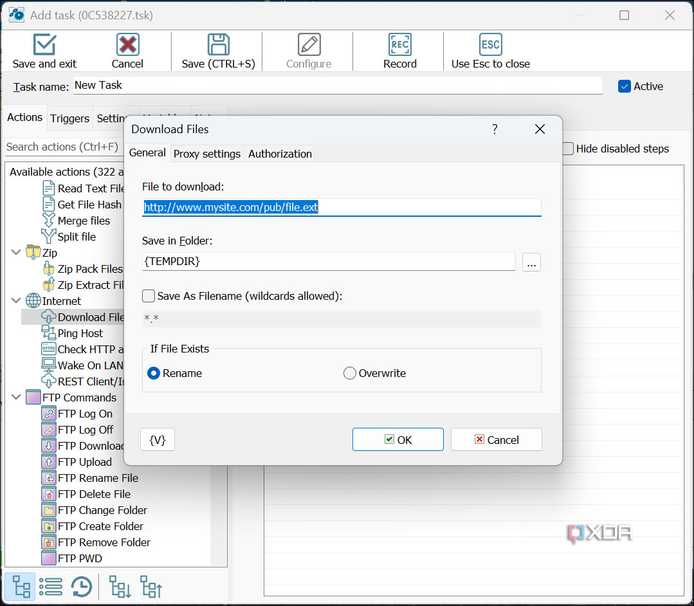Select the REST Client action
The width and height of the screenshot is (694, 606).
click(x=83, y=382)
